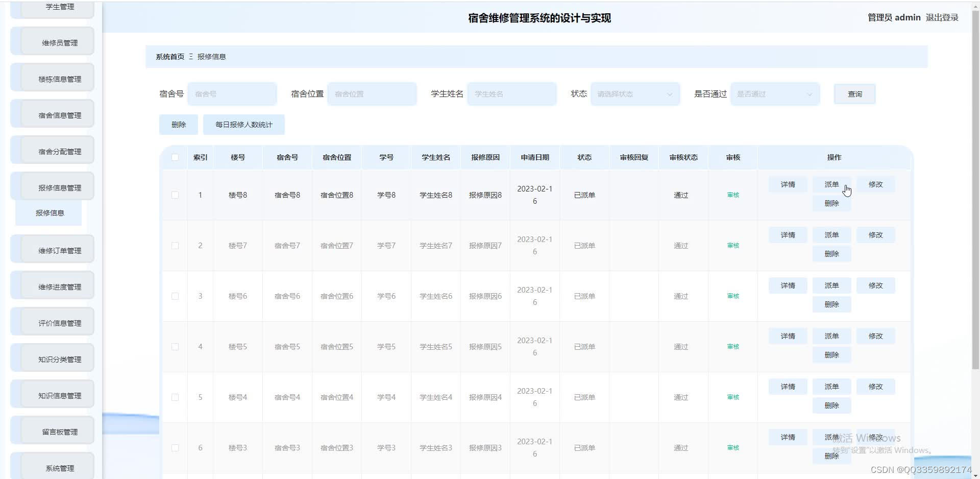980x479 pixels.
Task: Tick the checkbox for row 楼号3
Action: pyautogui.click(x=175, y=448)
